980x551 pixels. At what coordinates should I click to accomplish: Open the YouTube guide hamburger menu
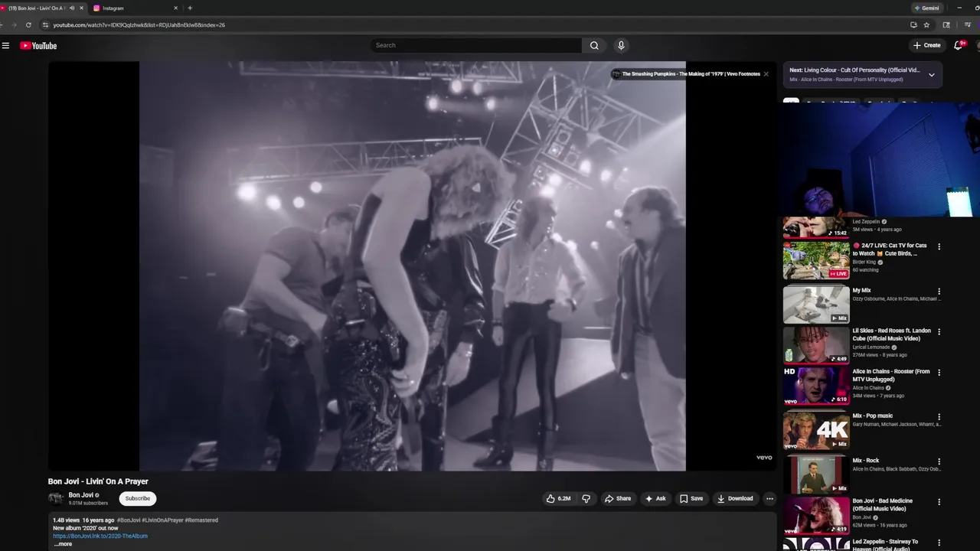pos(5,45)
